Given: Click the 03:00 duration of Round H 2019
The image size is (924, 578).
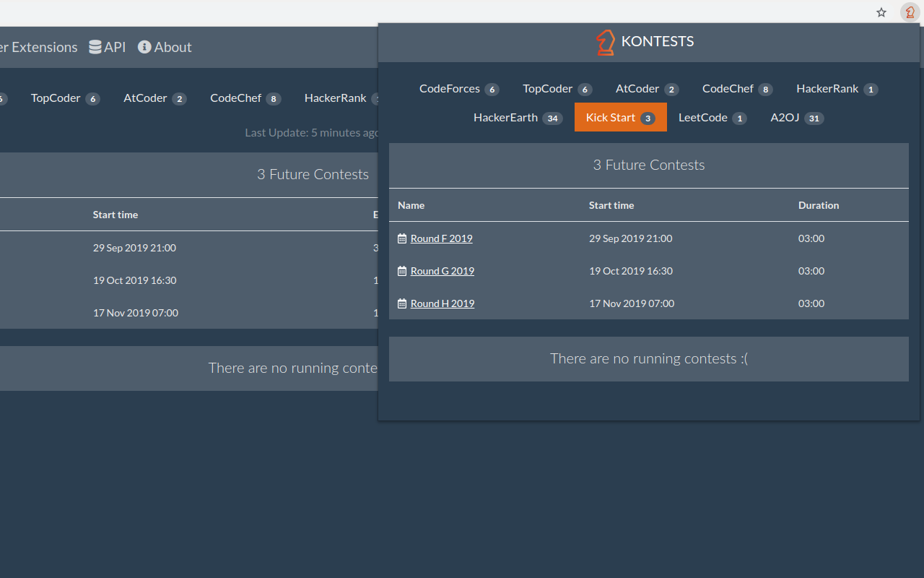Looking at the screenshot, I should [x=811, y=303].
